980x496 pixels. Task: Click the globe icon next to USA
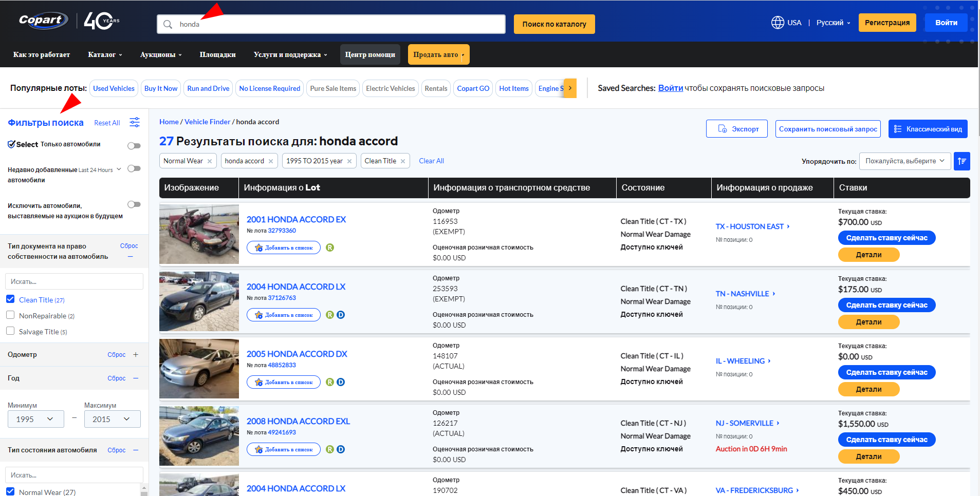(x=778, y=23)
